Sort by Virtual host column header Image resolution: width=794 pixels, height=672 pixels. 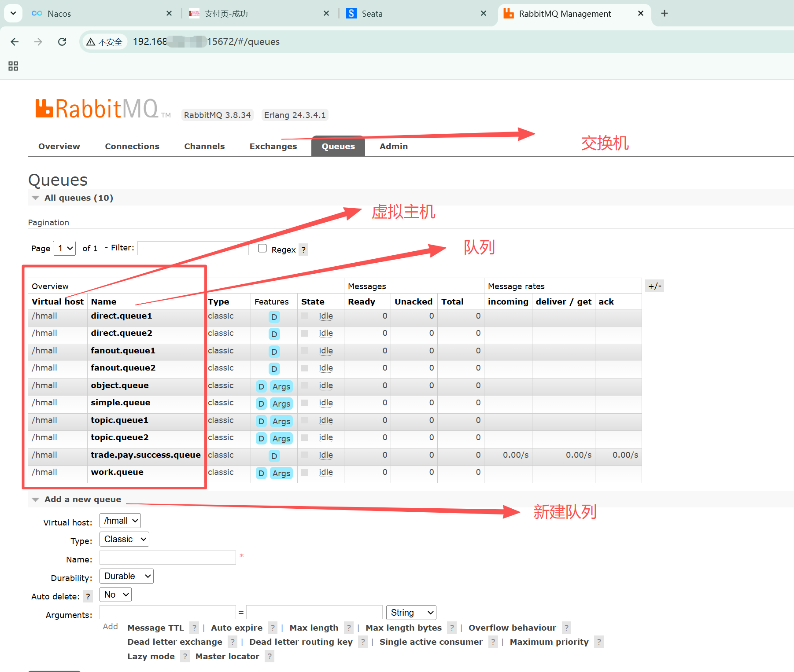click(58, 301)
